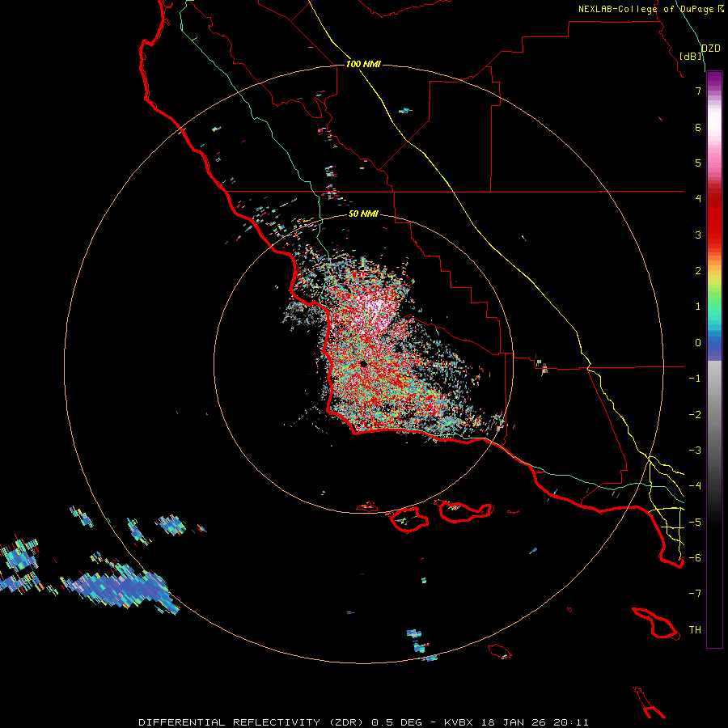Image resolution: width=728 pixels, height=728 pixels.
Task: Click the black radar site dot at center
Action: point(363,365)
